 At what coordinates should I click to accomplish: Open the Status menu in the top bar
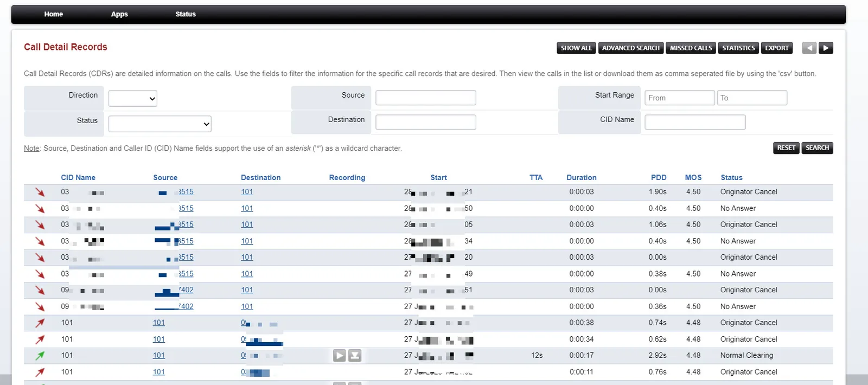[186, 14]
